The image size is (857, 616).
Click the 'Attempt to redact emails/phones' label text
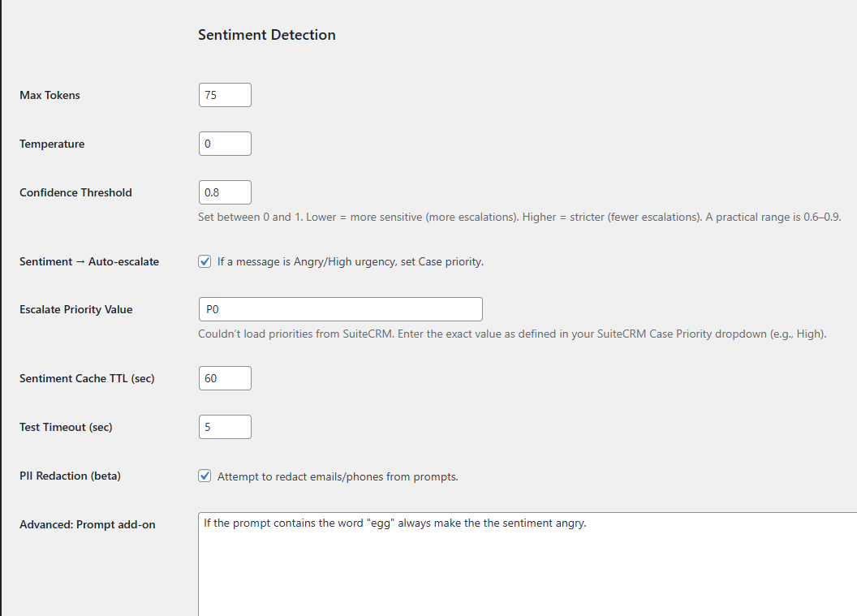click(338, 476)
